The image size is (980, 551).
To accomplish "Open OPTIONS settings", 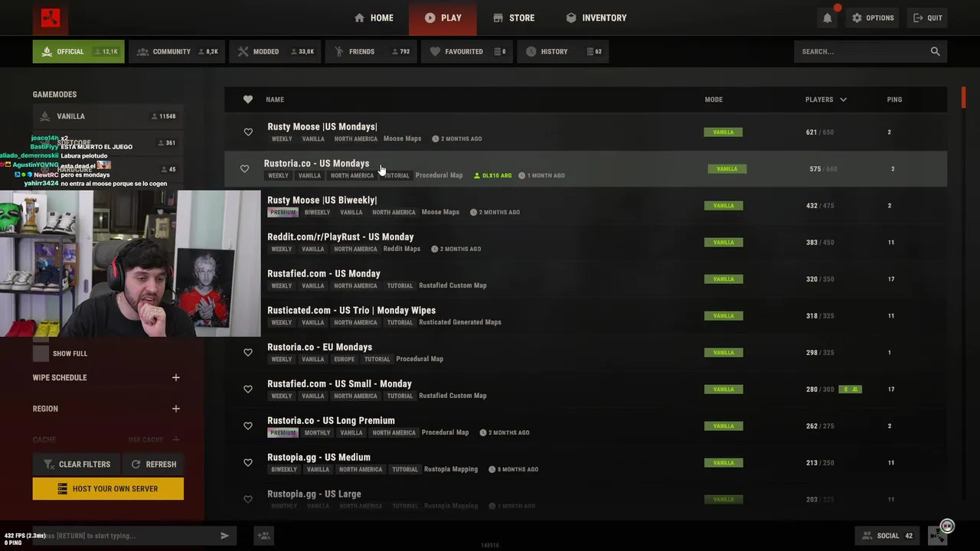I will tap(873, 18).
